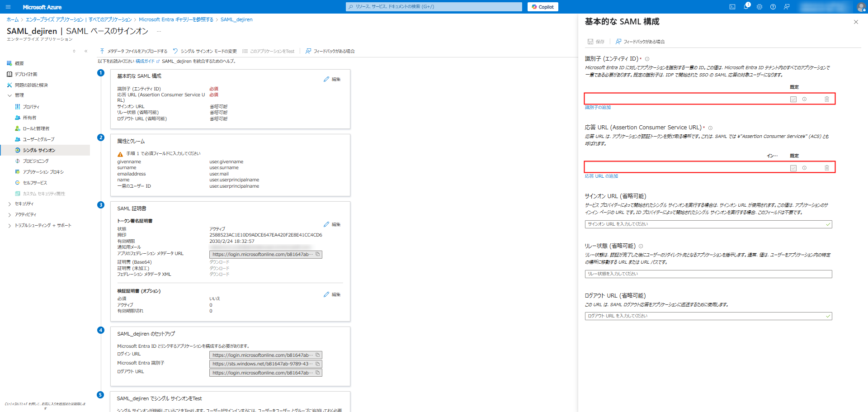Collapse the side navigation with the double chevron

[x=86, y=51]
